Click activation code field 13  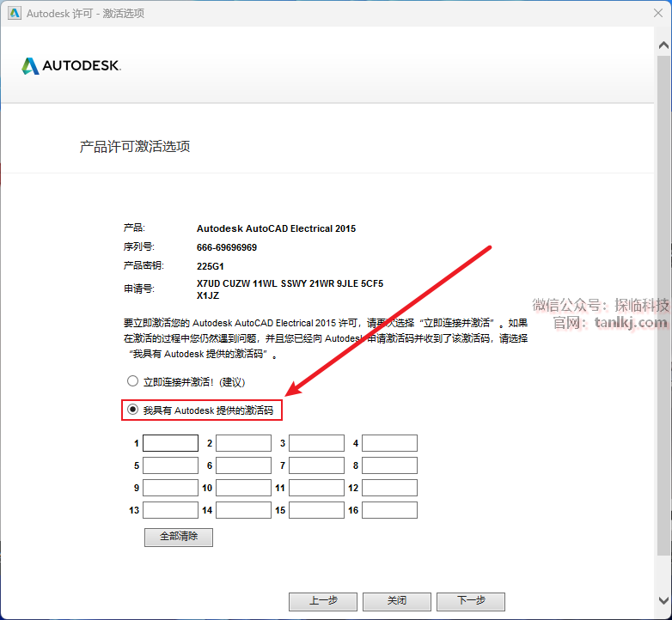coord(170,510)
